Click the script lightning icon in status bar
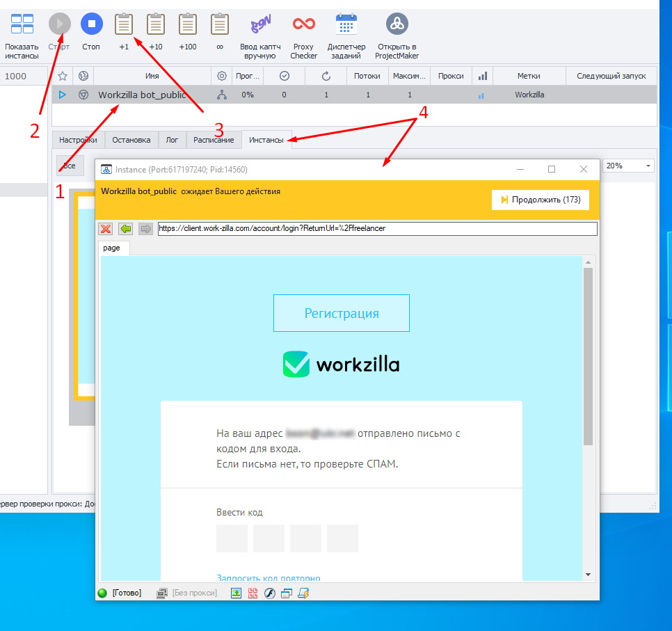 click(x=303, y=593)
